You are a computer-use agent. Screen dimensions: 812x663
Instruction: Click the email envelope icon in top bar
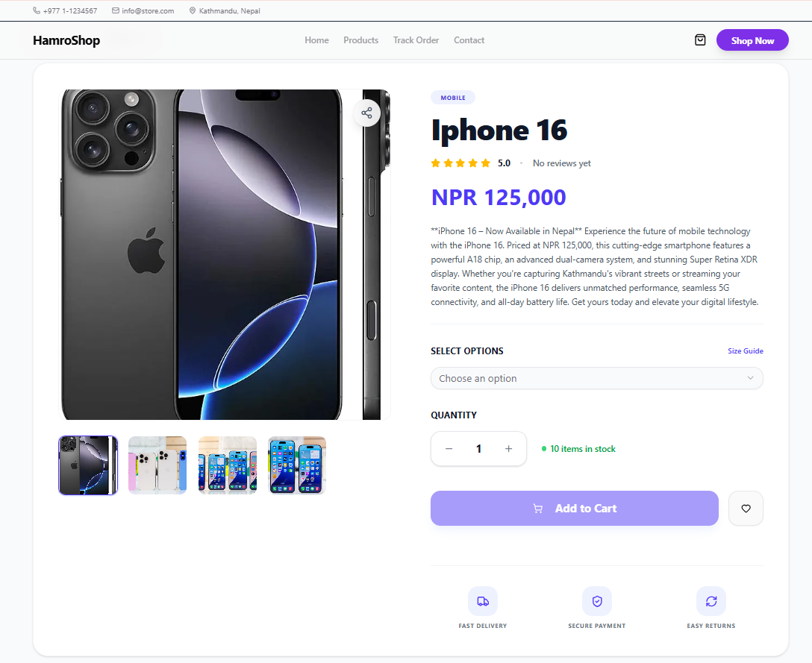click(116, 11)
